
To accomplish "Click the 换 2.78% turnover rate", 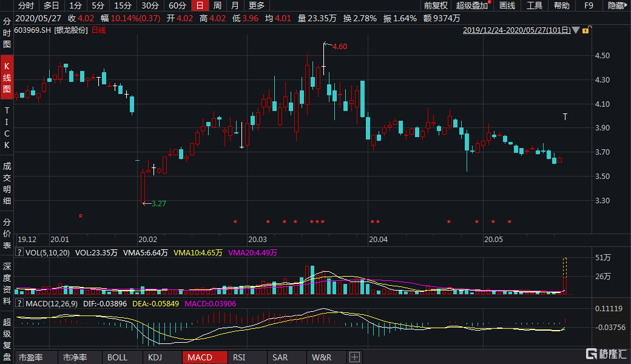I will (360, 18).
